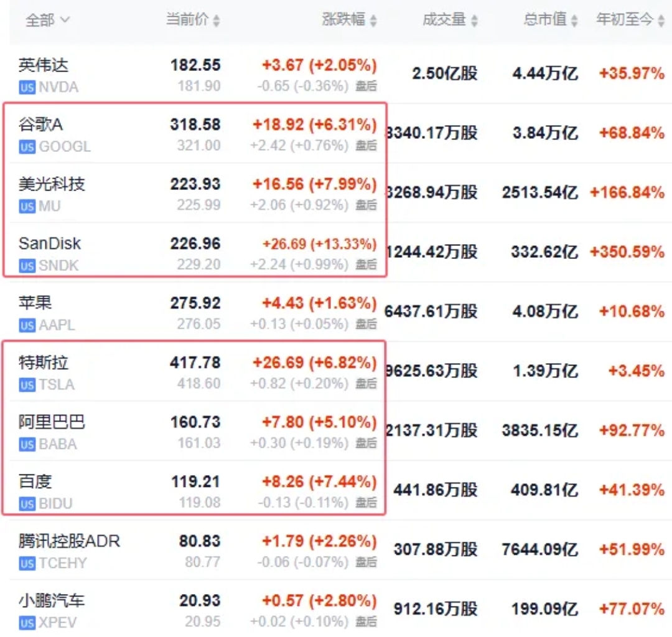The height and width of the screenshot is (637, 672).
Task: Click the 苹果 stock name
Action: (x=35, y=303)
